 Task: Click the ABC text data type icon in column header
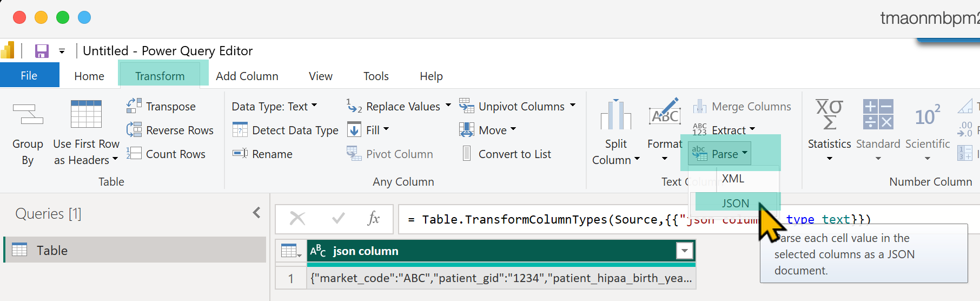[318, 251]
